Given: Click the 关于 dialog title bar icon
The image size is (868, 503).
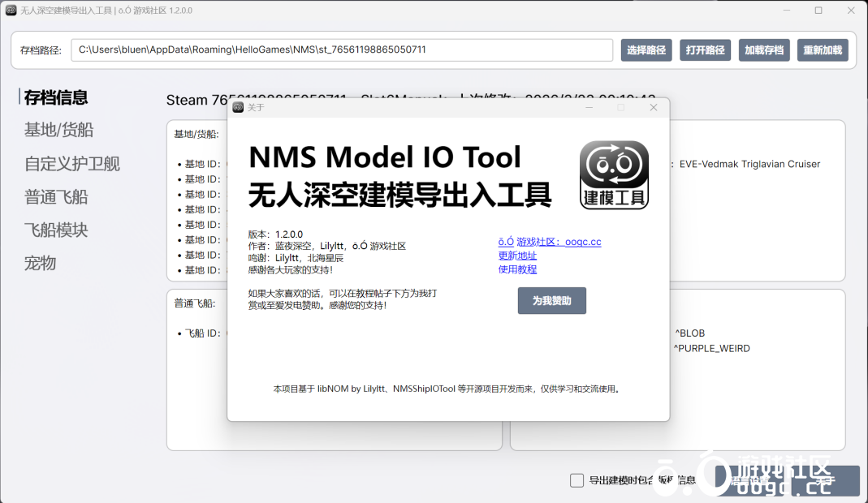Looking at the screenshot, I should pos(238,107).
